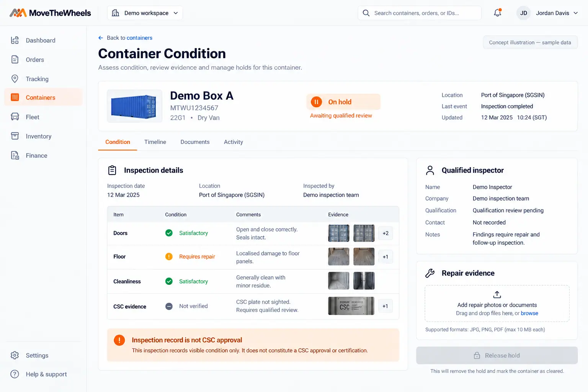588x392 pixels.
Task: Expand Doors evidence +2 more photos
Action: 385,233
